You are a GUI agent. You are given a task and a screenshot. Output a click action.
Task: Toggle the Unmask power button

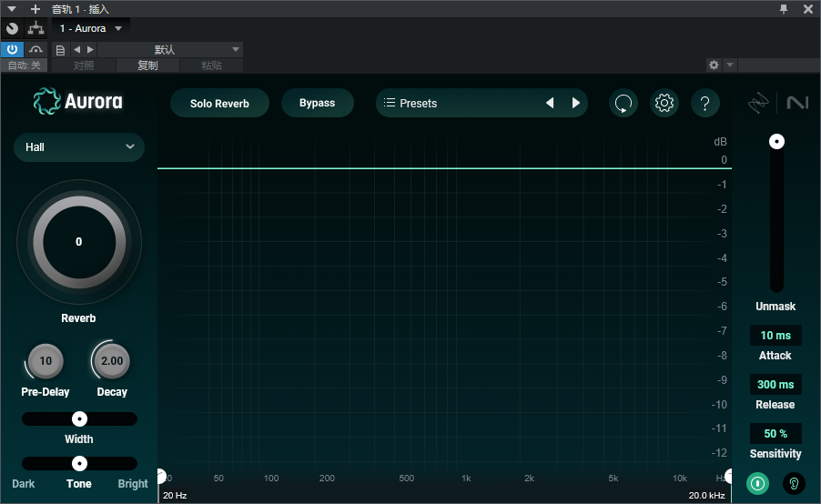click(x=757, y=483)
